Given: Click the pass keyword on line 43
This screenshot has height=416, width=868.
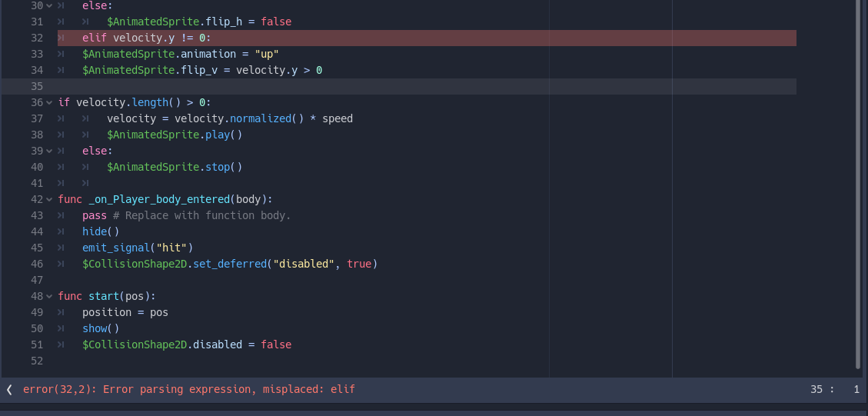Looking at the screenshot, I should pyautogui.click(x=95, y=215).
